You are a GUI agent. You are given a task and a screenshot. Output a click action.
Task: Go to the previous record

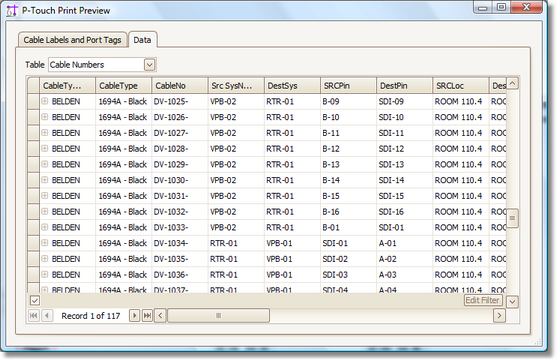coord(47,316)
